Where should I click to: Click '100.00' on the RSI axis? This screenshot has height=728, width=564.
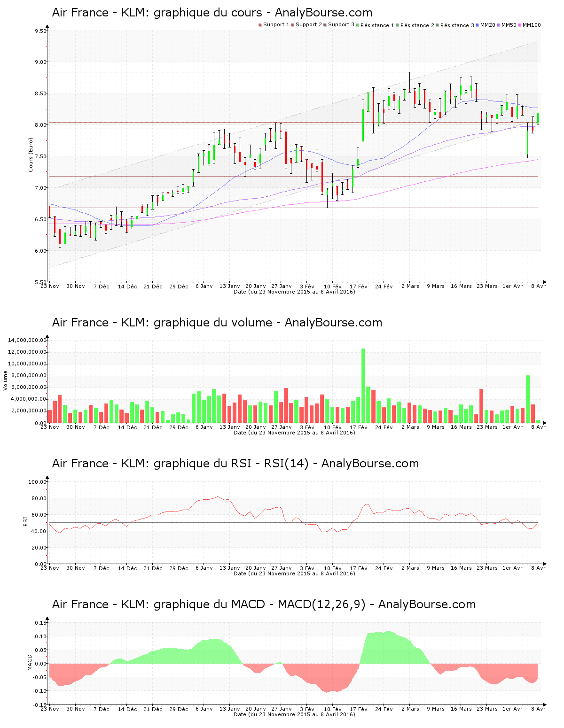[x=37, y=482]
